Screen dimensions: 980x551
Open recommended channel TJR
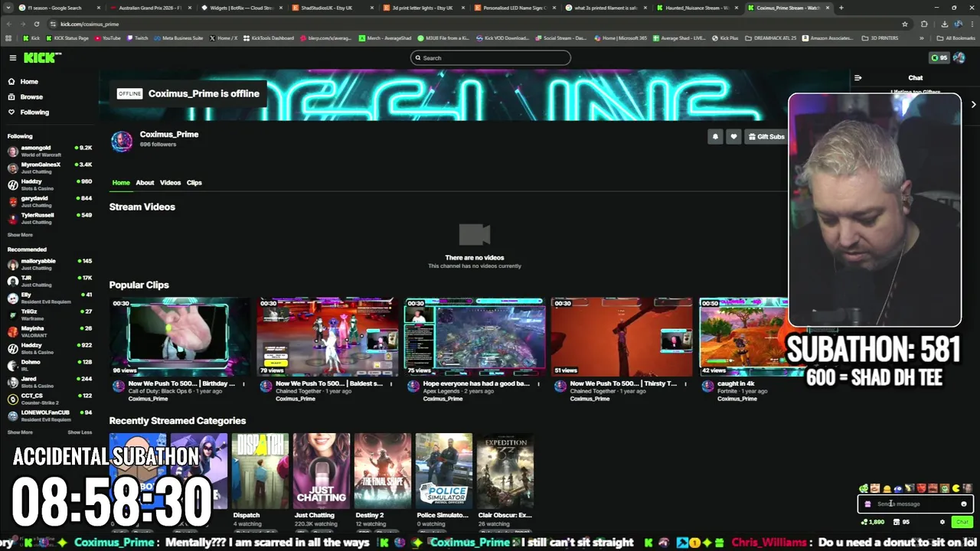(49, 281)
